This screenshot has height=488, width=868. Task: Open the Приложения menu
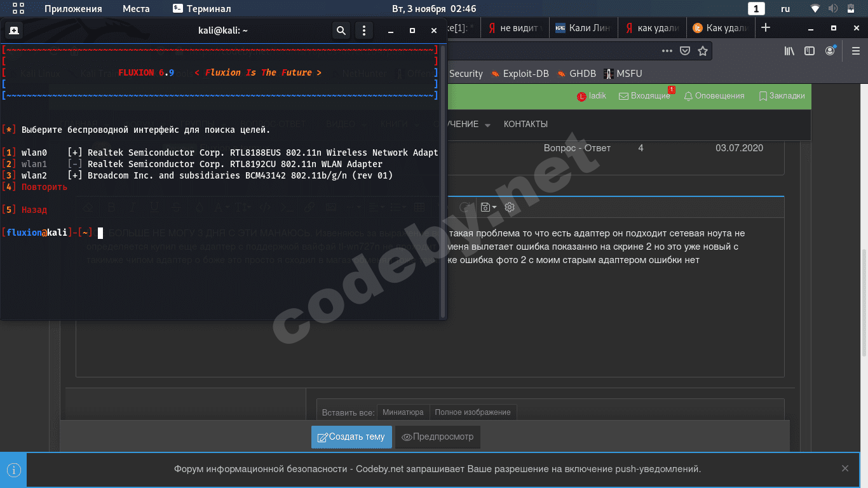click(x=72, y=9)
